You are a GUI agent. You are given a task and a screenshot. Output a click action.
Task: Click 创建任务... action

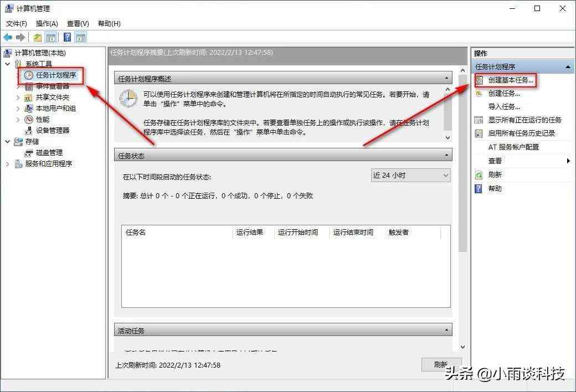503,94
